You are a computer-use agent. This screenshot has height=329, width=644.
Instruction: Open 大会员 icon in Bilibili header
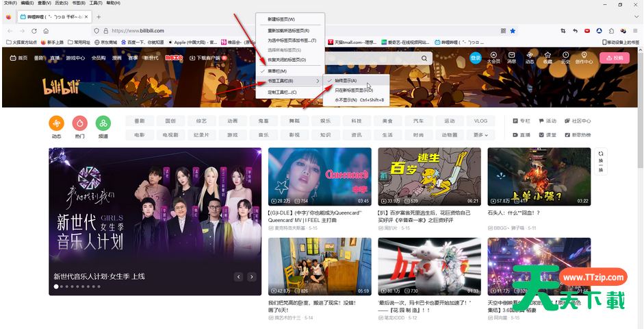click(x=493, y=58)
